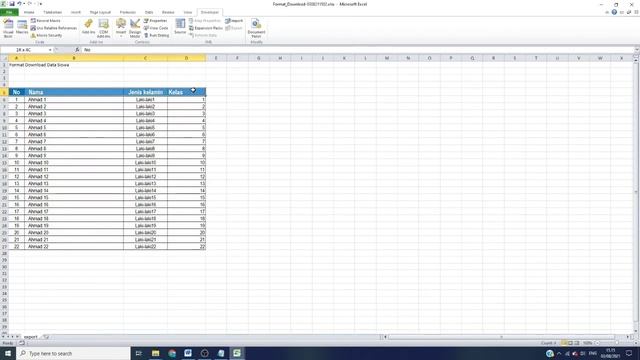Click into the formula bar

pos(357,50)
